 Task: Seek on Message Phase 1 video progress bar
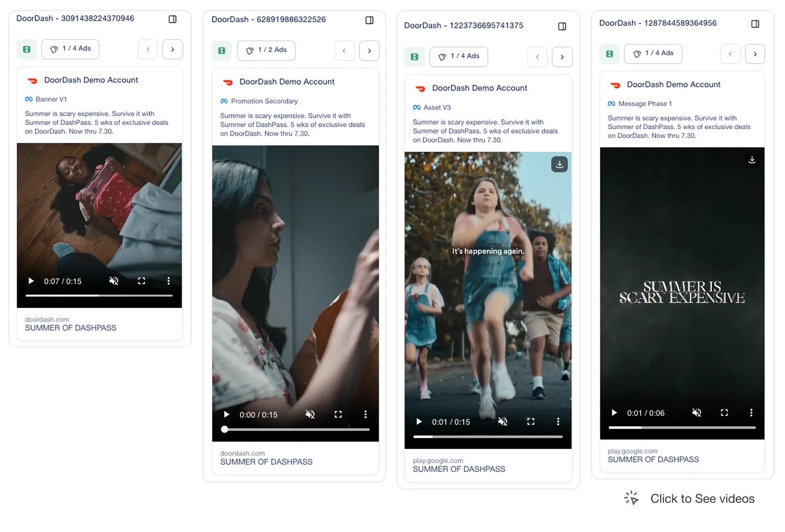682,428
